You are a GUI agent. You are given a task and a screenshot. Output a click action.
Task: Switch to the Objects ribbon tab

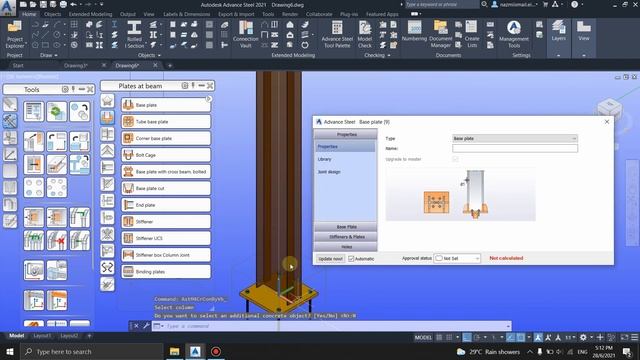(53, 14)
